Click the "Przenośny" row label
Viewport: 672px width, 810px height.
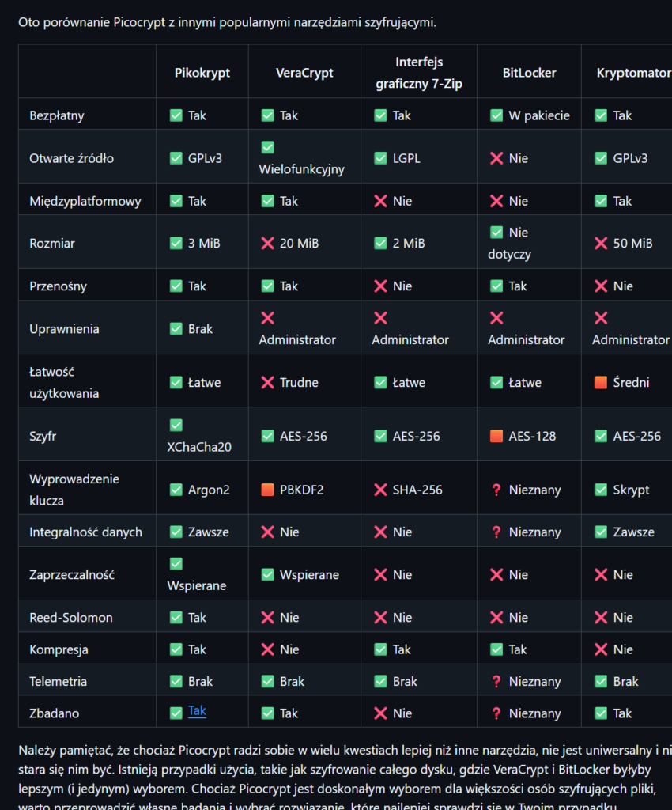58,286
